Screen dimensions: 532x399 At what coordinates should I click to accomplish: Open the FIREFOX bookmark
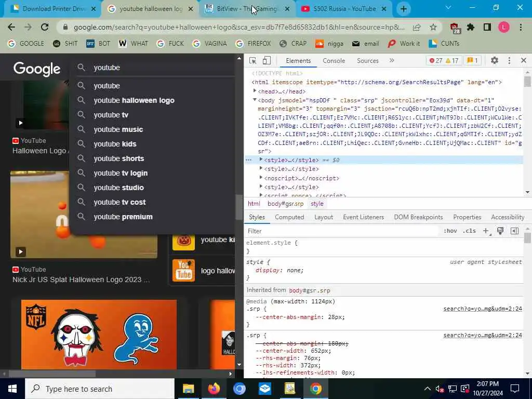click(x=253, y=44)
